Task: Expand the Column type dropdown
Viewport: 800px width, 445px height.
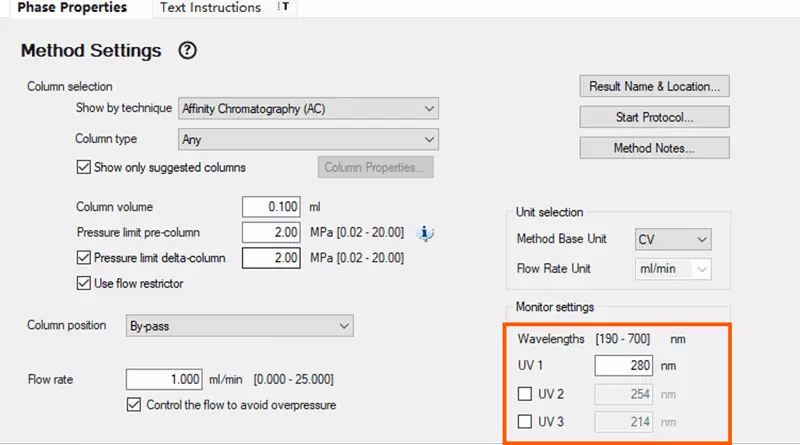Action: click(308, 140)
